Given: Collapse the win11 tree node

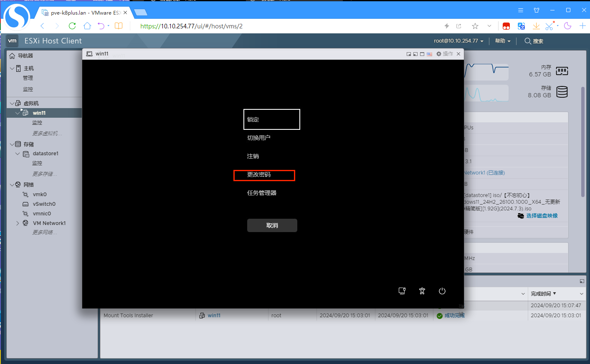Looking at the screenshot, I should click(x=18, y=113).
